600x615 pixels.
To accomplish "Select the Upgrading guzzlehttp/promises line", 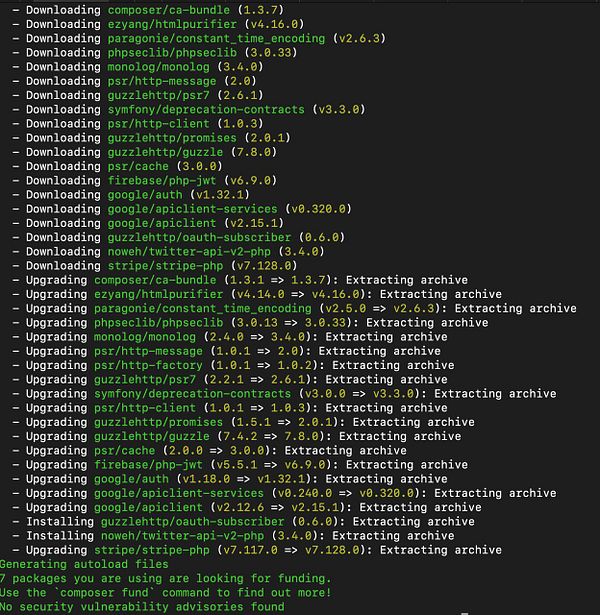I will pyautogui.click(x=243, y=422).
